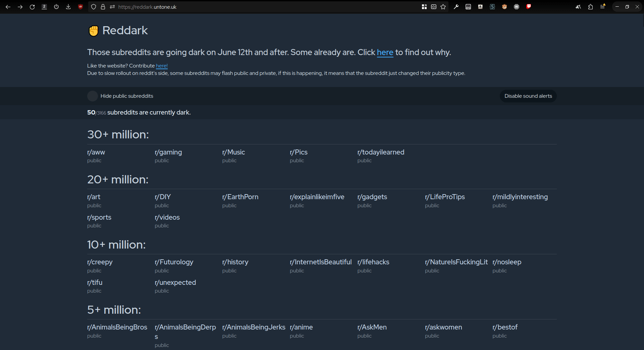
Task: Open r/tifu subreddit link
Action: [x=95, y=282]
